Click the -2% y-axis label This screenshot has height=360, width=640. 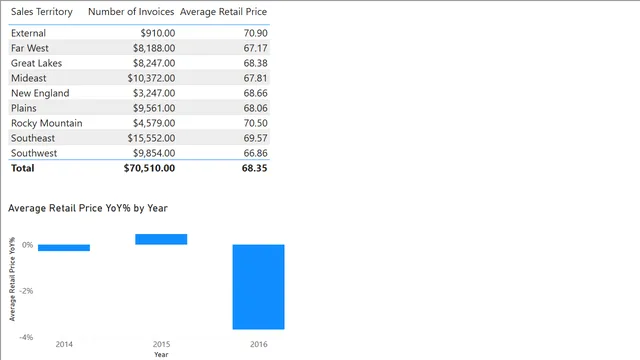point(26,291)
